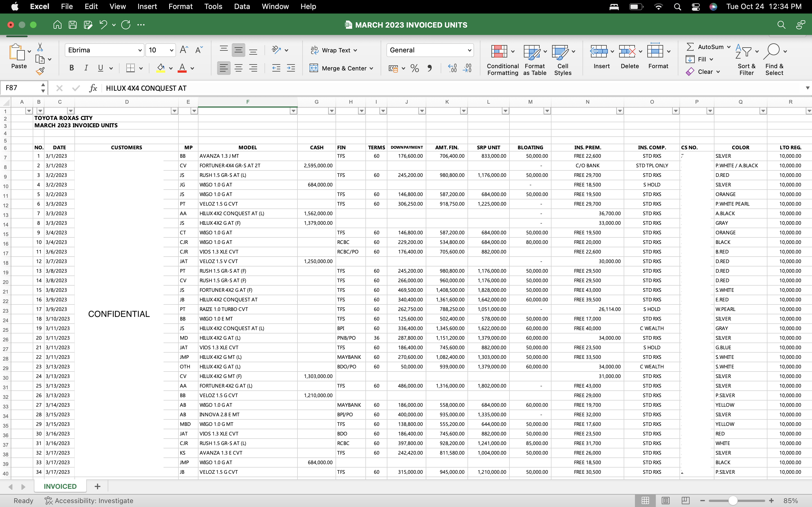The image size is (812, 507).
Task: Expand the General number format dropdown
Action: pos(469,50)
